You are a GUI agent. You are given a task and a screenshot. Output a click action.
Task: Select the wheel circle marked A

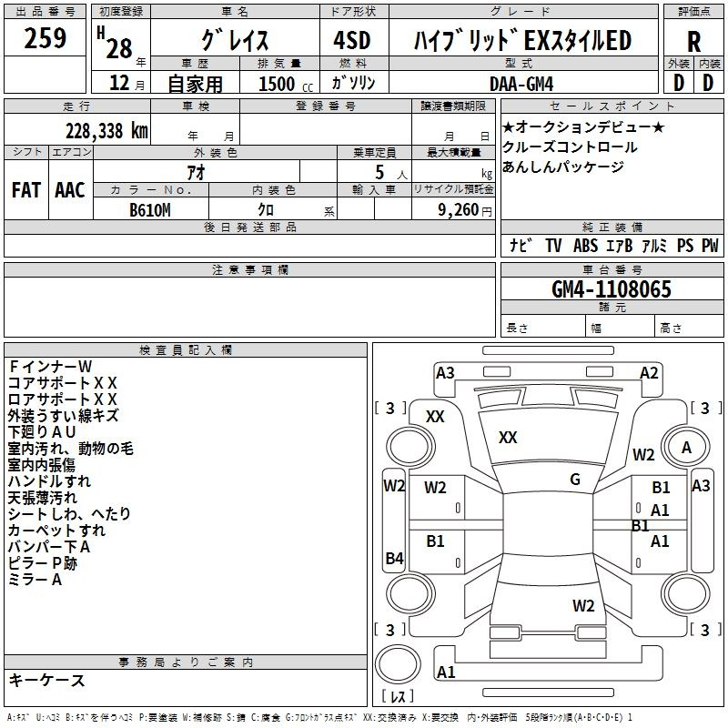coord(687,447)
